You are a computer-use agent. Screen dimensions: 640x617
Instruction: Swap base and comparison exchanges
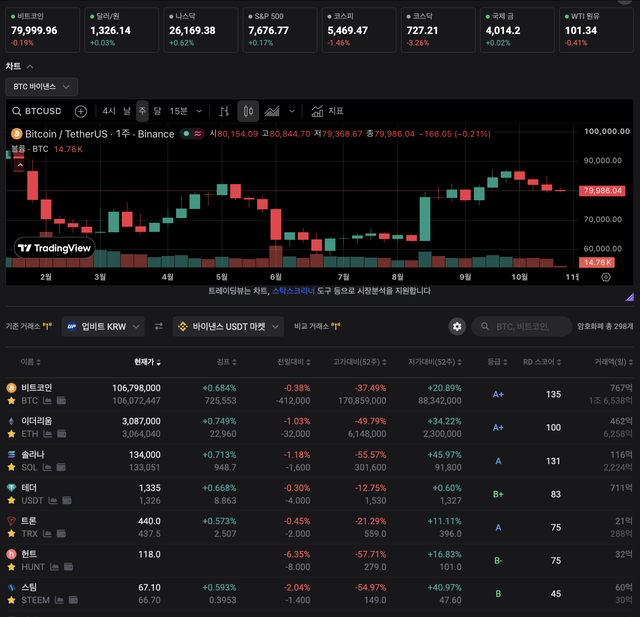click(x=159, y=326)
